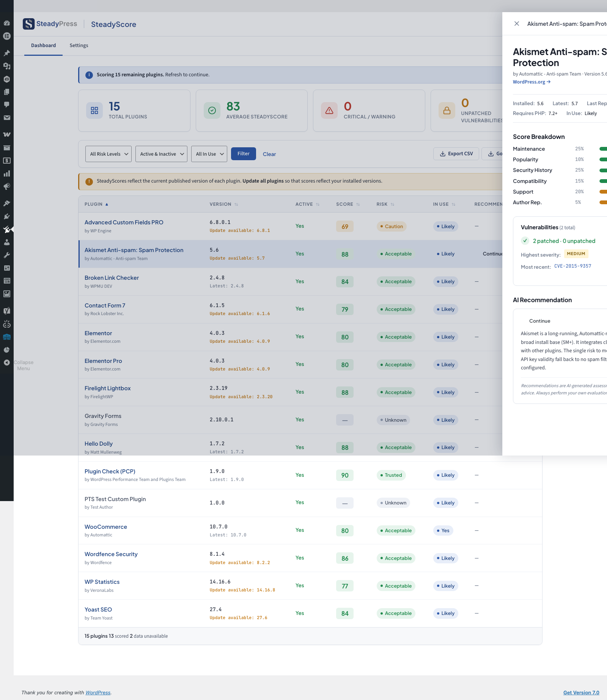Open Yoast SEO icon in sidebar
The height and width of the screenshot is (700, 607).
7,311
